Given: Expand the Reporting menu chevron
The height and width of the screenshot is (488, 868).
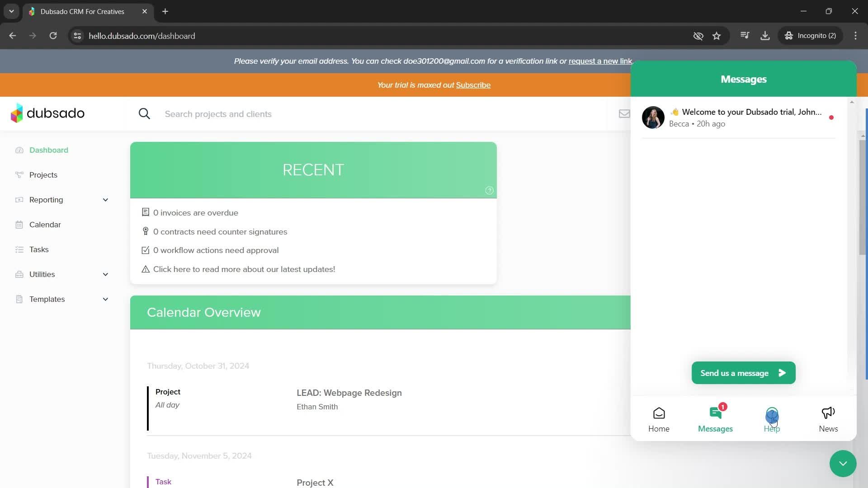Looking at the screenshot, I should pos(105,200).
